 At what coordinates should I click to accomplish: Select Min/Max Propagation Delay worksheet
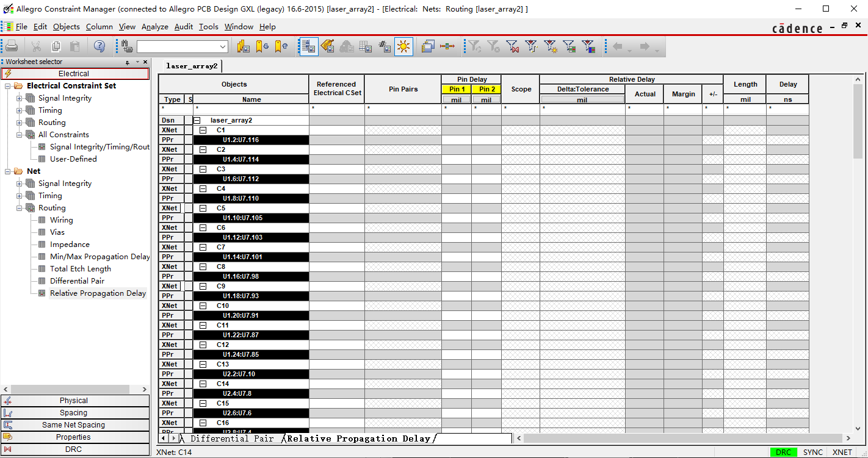100,257
